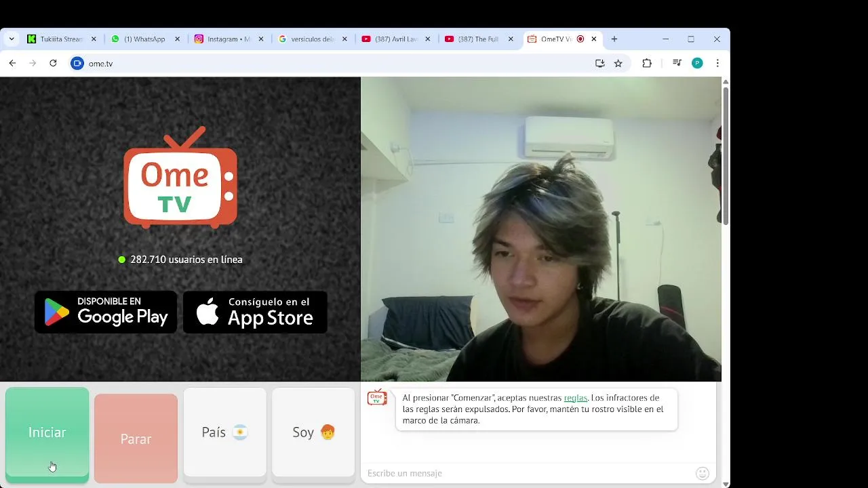Click the local webcam preview video
The image size is (868, 488).
pyautogui.click(x=541, y=229)
